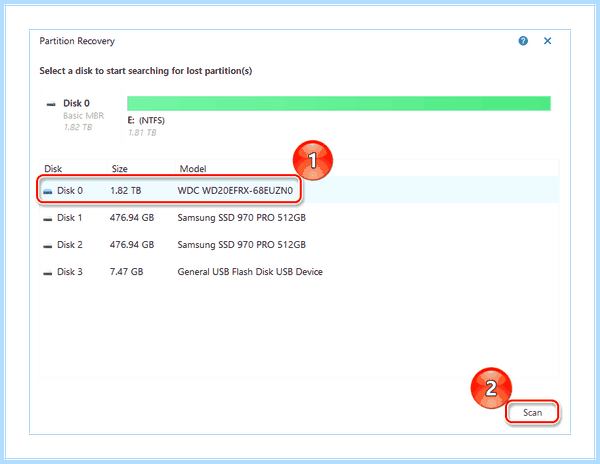Screen dimensions: 600x464
Task: Click General USB Flash Disk USB Device
Action: point(250,272)
